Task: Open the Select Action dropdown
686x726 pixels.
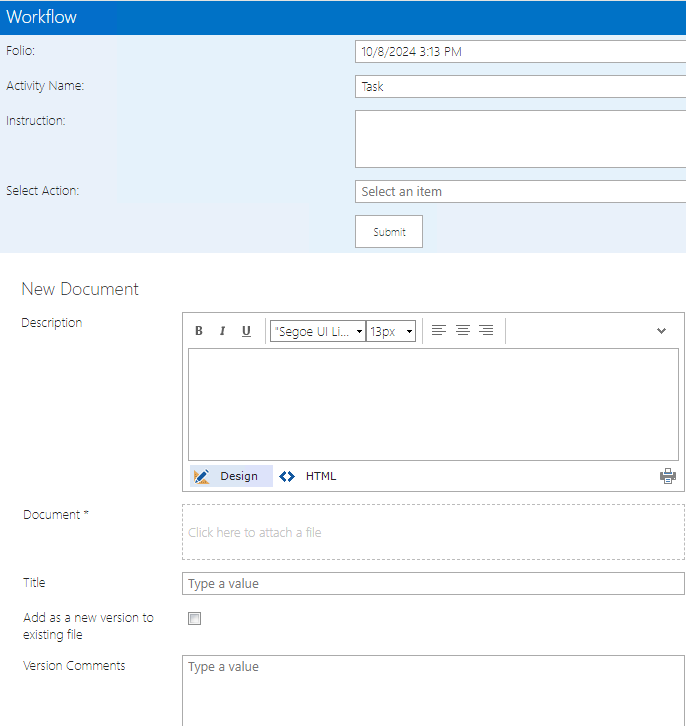Action: pyautogui.click(x=520, y=191)
